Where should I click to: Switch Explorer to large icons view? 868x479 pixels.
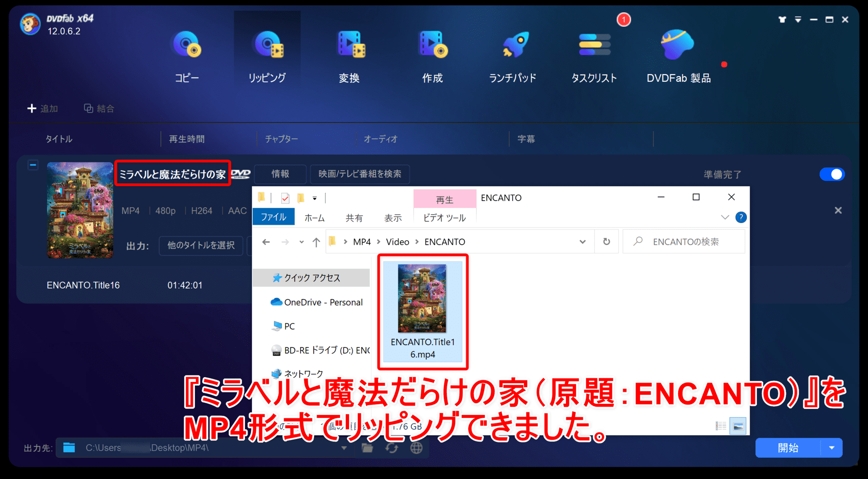(x=738, y=426)
